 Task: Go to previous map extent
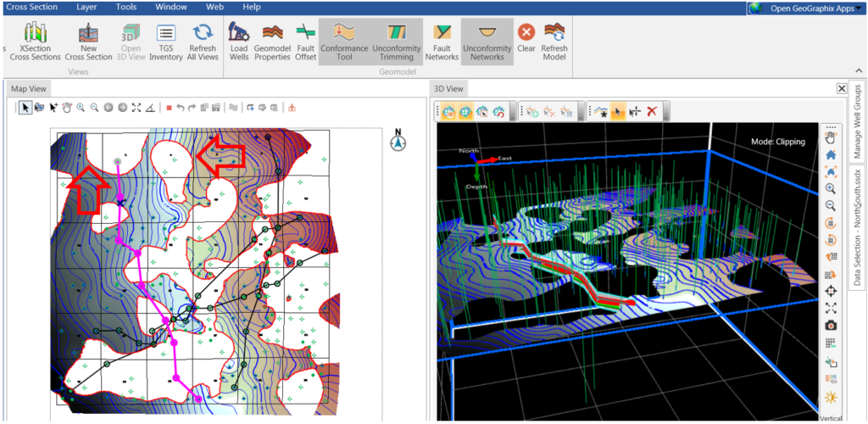(108, 108)
